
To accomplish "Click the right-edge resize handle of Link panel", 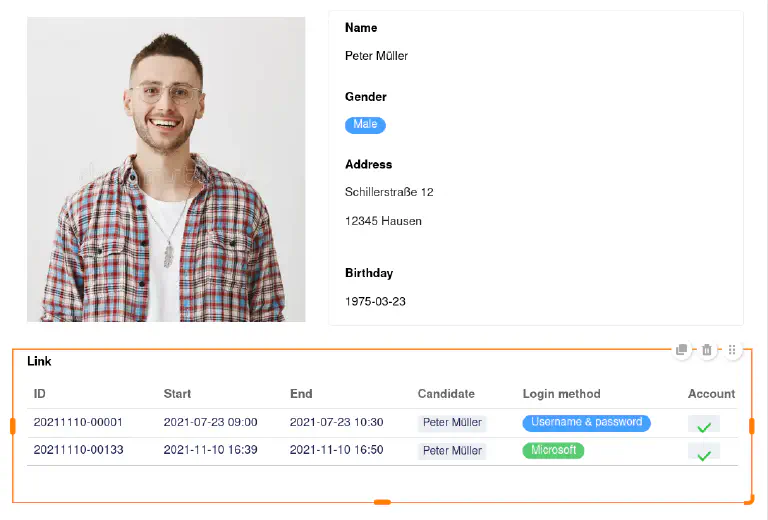I will coord(751,426).
